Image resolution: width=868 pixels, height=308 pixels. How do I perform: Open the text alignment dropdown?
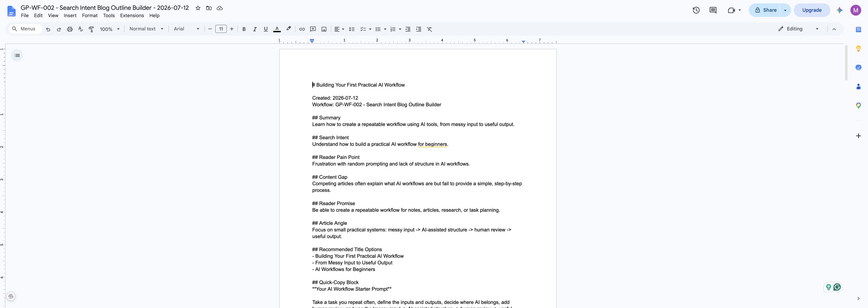(x=339, y=29)
